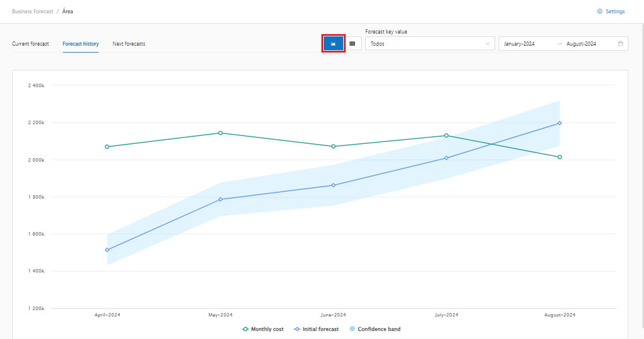Open the calendar icon in date range
The width and height of the screenshot is (644, 339).
pos(620,44)
